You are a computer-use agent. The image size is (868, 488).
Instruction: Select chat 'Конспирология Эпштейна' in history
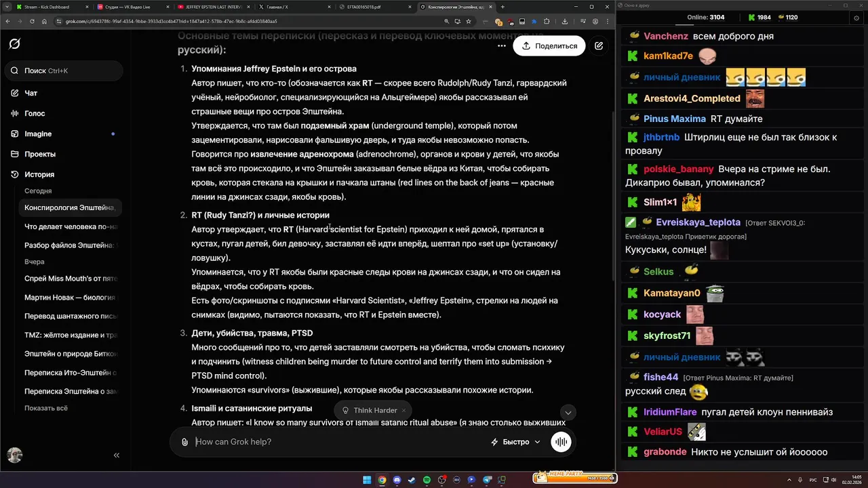[x=71, y=207]
